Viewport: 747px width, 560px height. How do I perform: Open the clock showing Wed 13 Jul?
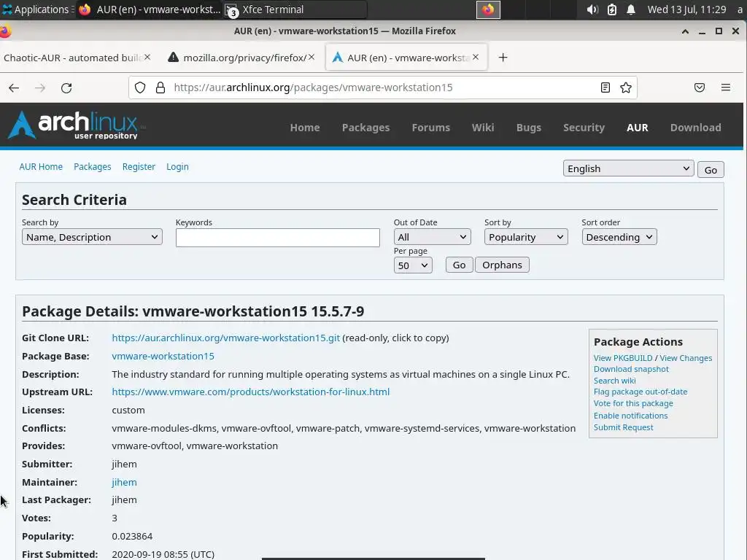coord(686,9)
